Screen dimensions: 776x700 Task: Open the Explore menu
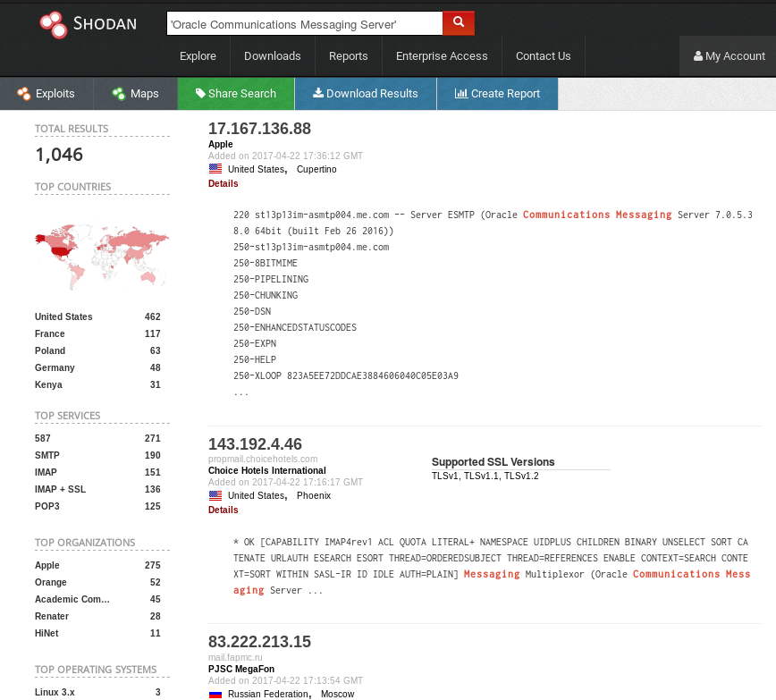coord(198,56)
